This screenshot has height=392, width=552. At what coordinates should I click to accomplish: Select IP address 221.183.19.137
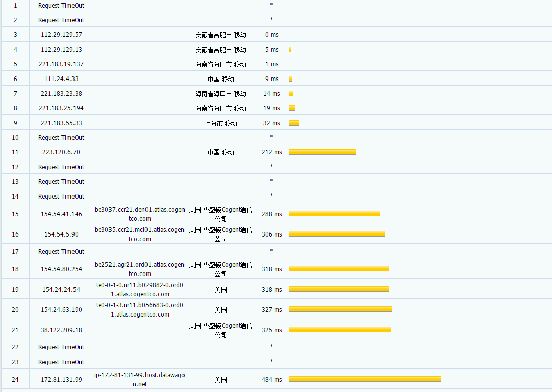[61, 64]
